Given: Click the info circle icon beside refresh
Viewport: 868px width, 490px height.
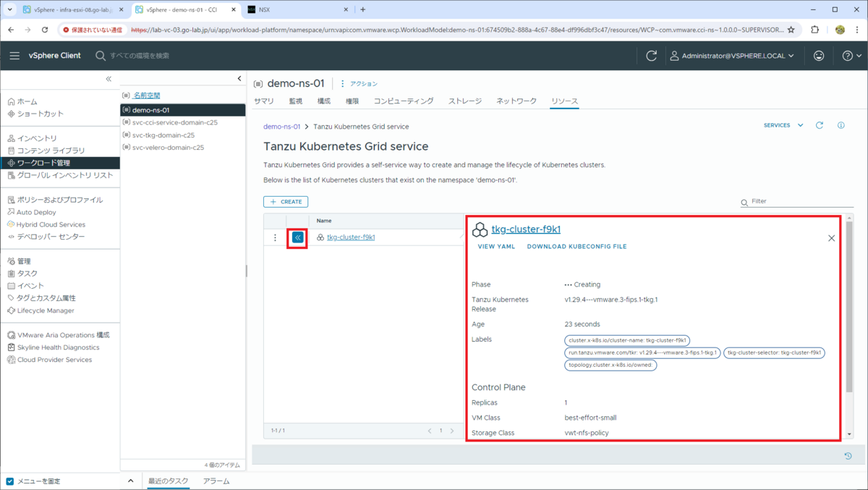Looking at the screenshot, I should (841, 124).
